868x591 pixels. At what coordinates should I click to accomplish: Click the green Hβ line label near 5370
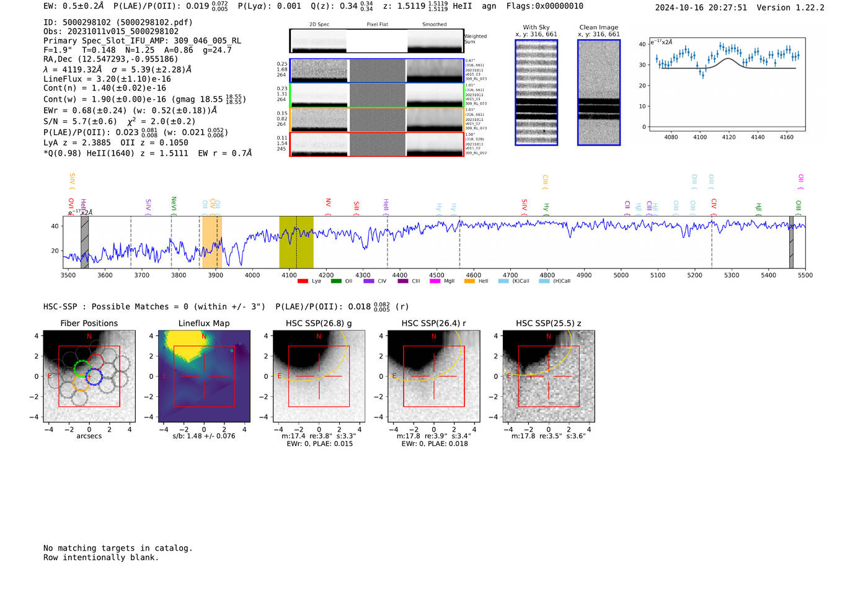click(758, 208)
